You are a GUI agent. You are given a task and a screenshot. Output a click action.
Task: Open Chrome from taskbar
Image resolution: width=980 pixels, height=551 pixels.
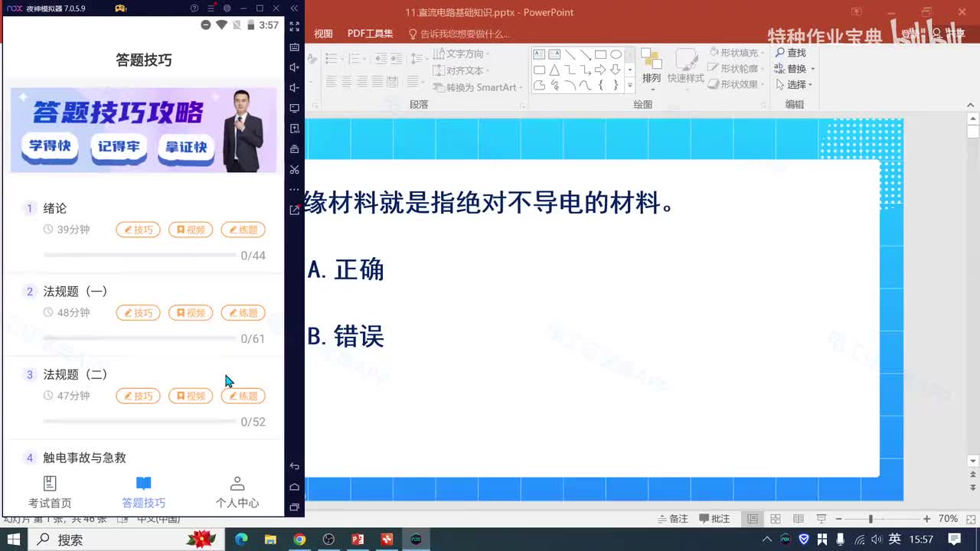click(x=299, y=540)
